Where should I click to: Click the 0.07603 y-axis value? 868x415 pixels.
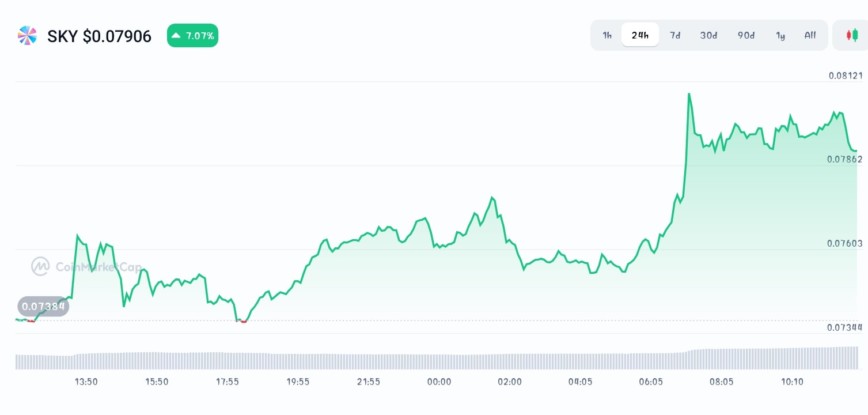(x=846, y=243)
